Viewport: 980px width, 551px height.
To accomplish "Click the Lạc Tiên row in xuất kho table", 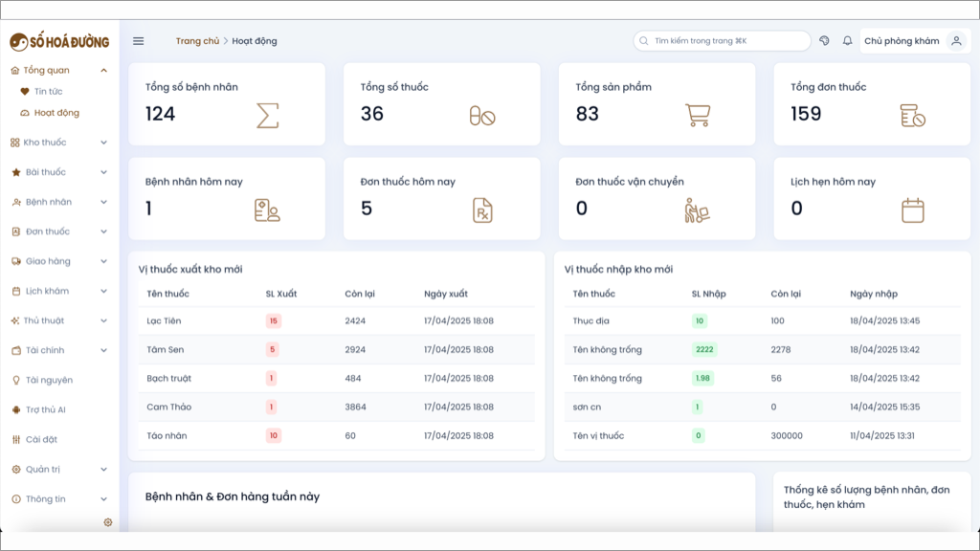I will click(x=336, y=321).
